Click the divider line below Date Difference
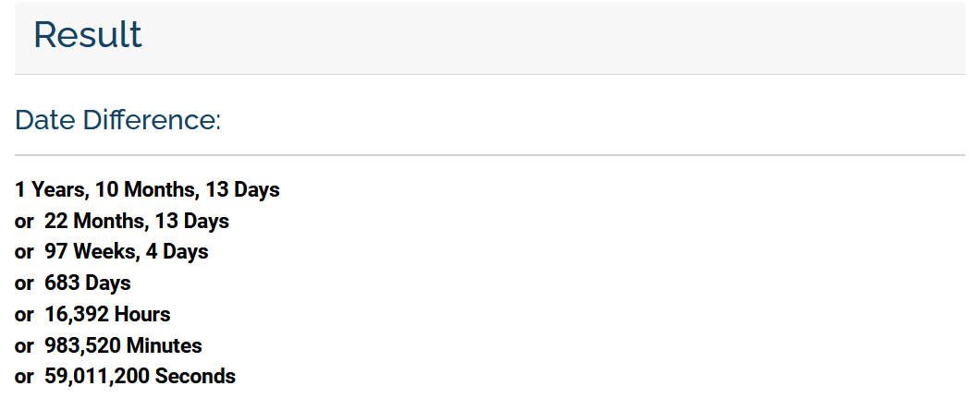 490,155
